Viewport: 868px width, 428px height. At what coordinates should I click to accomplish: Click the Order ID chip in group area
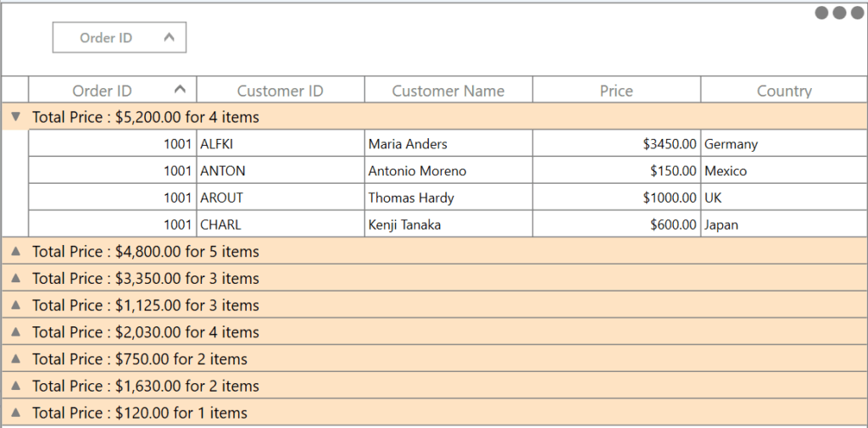click(x=106, y=37)
